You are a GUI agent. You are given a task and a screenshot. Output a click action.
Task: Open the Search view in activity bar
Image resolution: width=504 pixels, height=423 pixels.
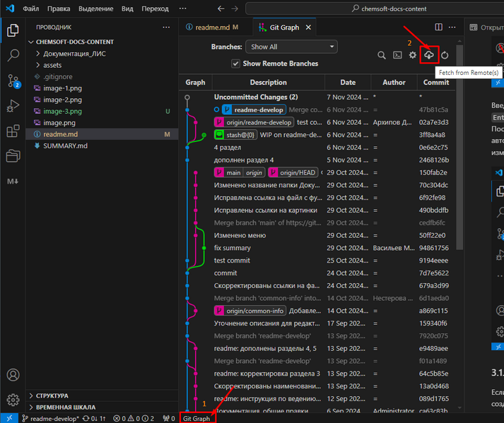(13, 55)
